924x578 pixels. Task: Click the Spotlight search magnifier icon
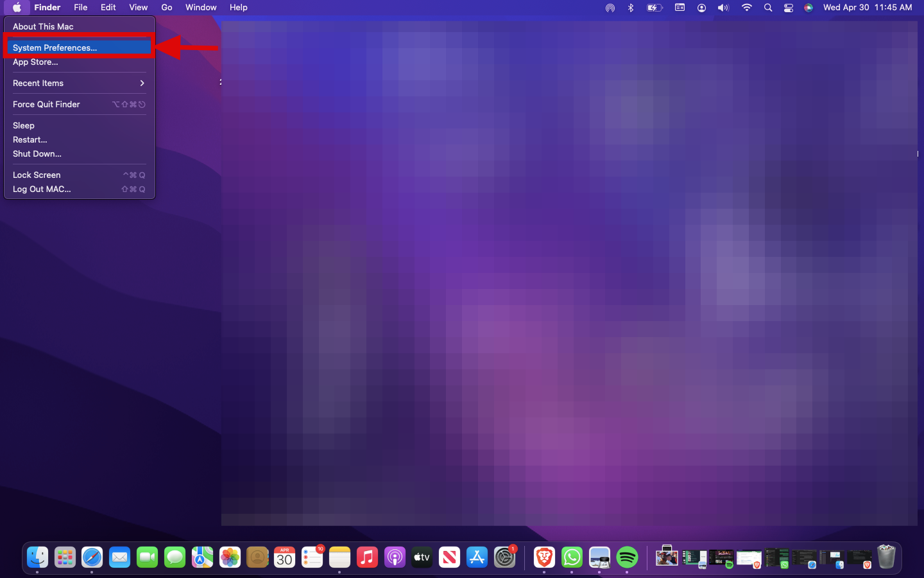768,8
